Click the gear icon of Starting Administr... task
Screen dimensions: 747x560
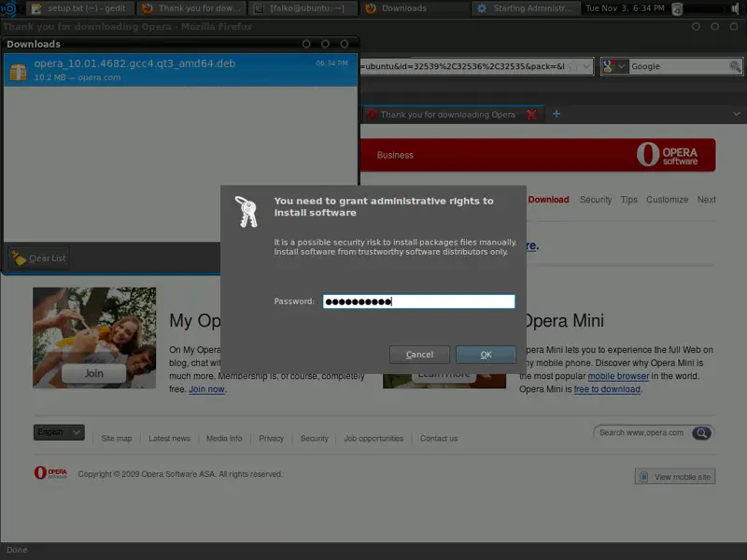coord(482,8)
